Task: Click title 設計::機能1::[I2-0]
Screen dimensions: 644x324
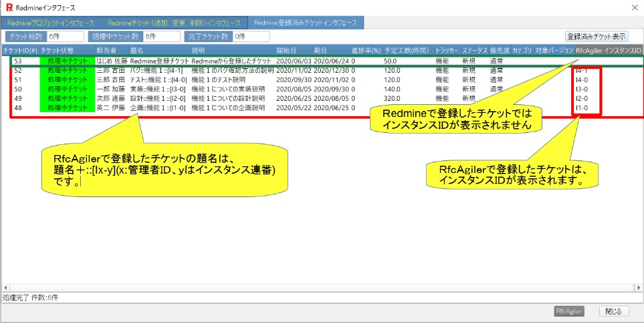Action: 158,98
